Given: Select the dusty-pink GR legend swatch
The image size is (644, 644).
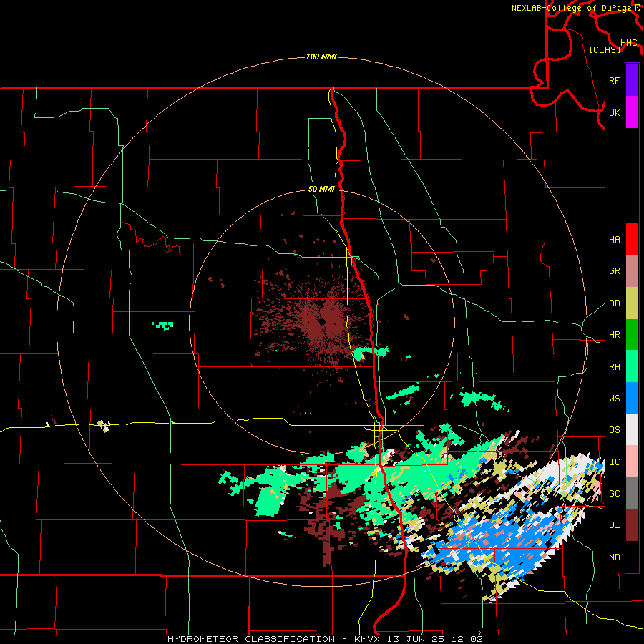Looking at the screenshot, I should (632, 271).
